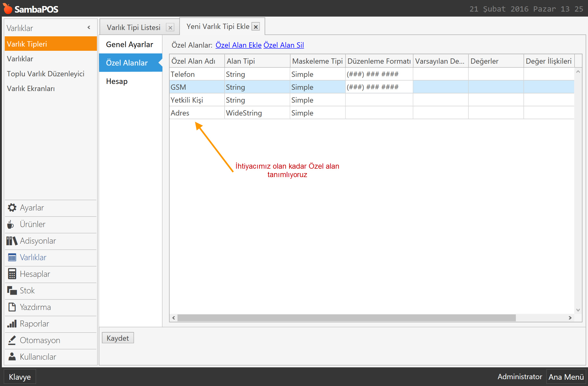Screen dimensions: 588x386
Task: Open the Genel Ayarlar section
Action: pyautogui.click(x=131, y=44)
